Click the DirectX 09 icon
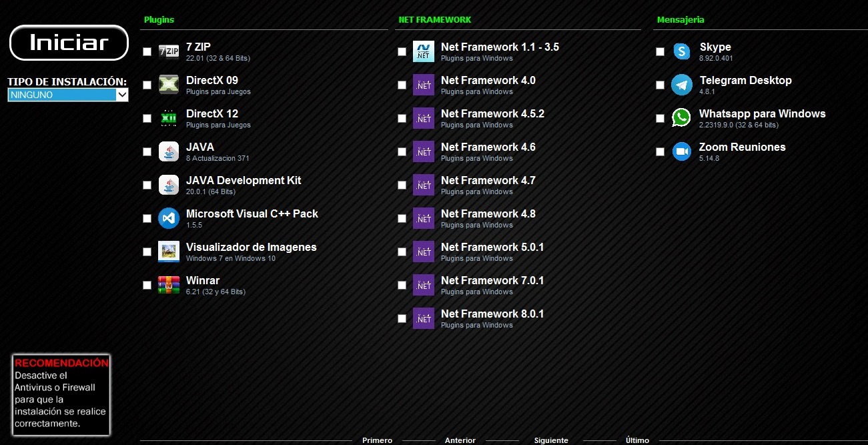The image size is (868, 445). tap(169, 85)
